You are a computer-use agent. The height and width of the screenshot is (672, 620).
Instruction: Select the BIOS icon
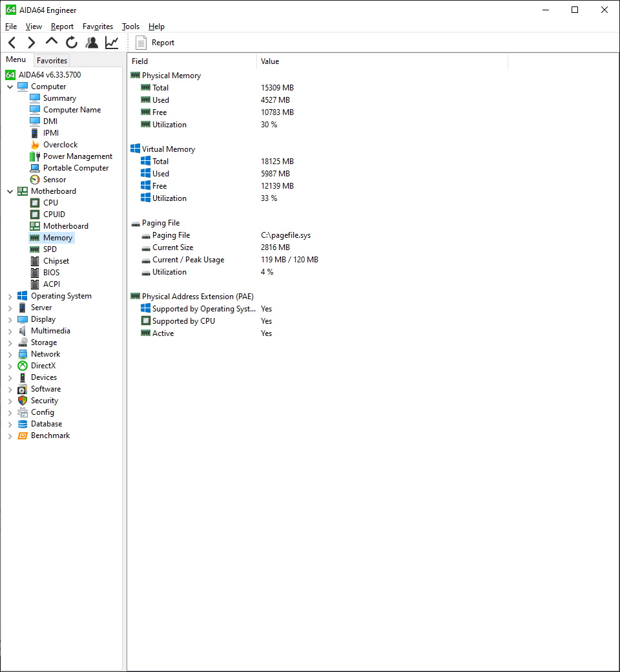coord(35,273)
